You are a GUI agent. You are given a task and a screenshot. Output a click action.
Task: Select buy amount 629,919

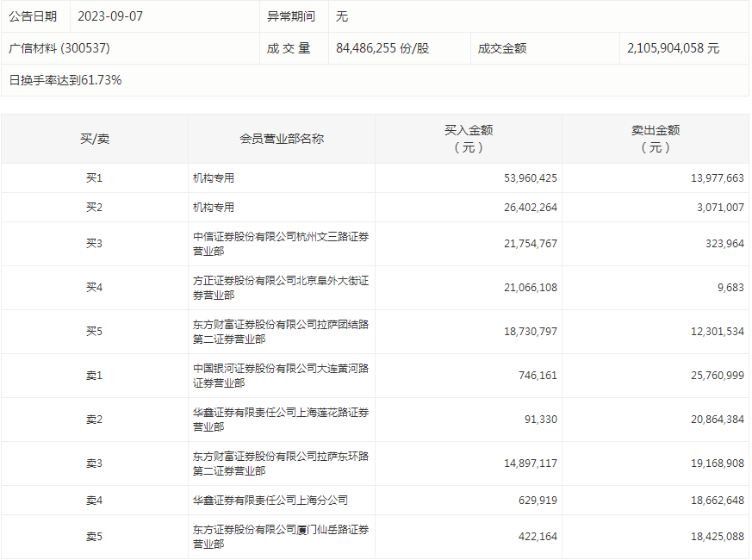538,501
